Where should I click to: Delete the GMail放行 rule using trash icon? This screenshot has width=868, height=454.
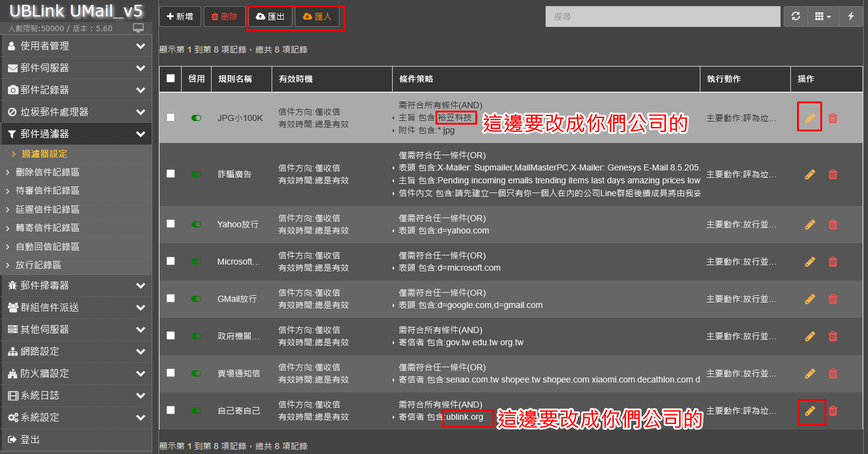coord(833,299)
